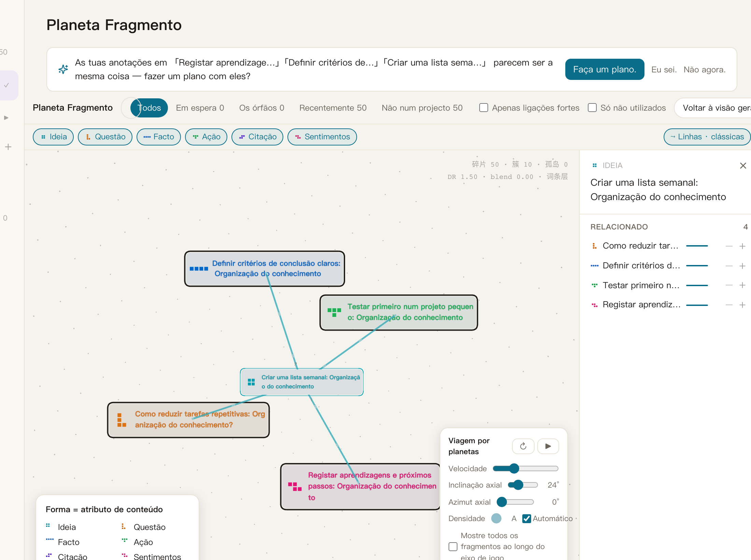Adjust the Inclinação axial slider
Image resolution: width=751 pixels, height=560 pixels.
click(523, 485)
